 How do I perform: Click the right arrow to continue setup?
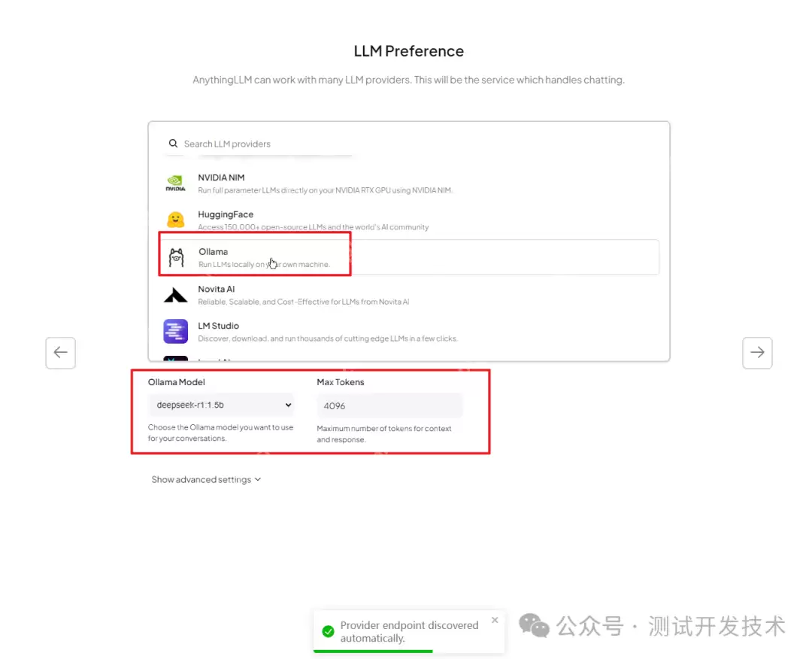click(x=757, y=352)
